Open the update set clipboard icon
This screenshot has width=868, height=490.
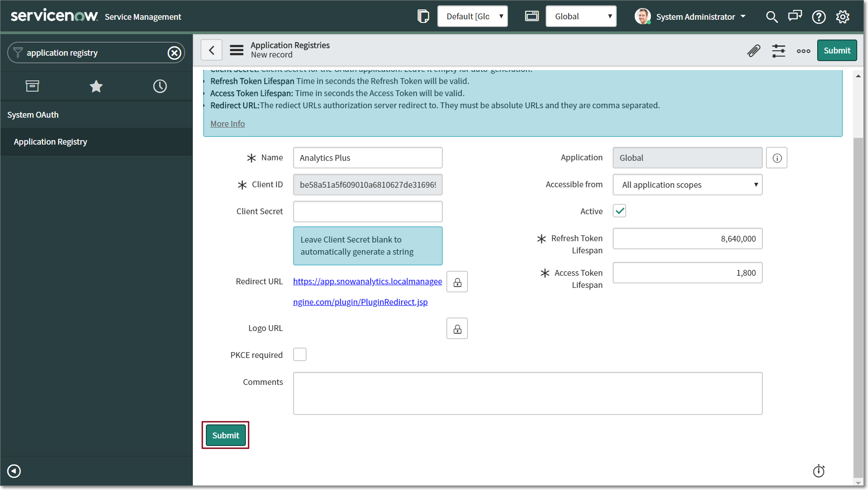pos(423,17)
